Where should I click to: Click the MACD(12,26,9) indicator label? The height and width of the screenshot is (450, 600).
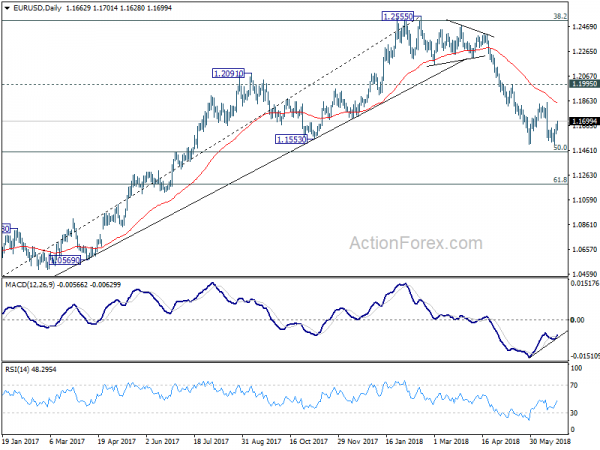pyautogui.click(x=30, y=285)
